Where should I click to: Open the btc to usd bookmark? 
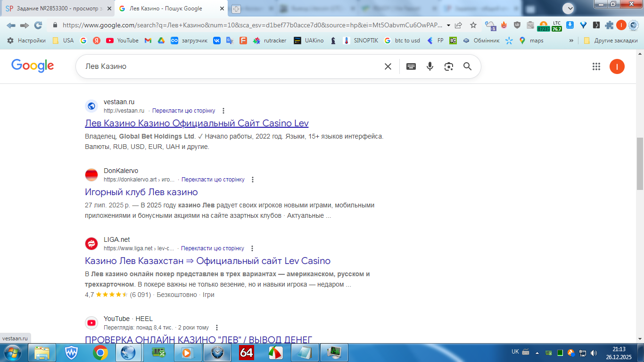pyautogui.click(x=402, y=41)
